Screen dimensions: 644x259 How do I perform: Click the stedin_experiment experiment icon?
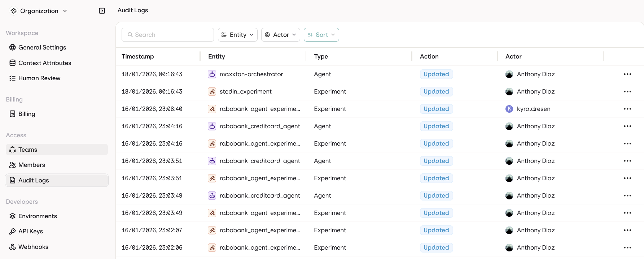(212, 91)
